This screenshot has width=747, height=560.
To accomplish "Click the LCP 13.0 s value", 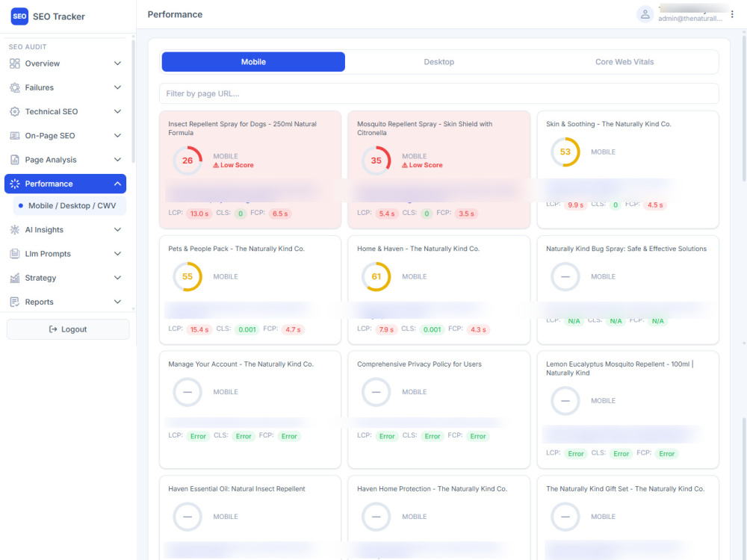I will tap(199, 214).
